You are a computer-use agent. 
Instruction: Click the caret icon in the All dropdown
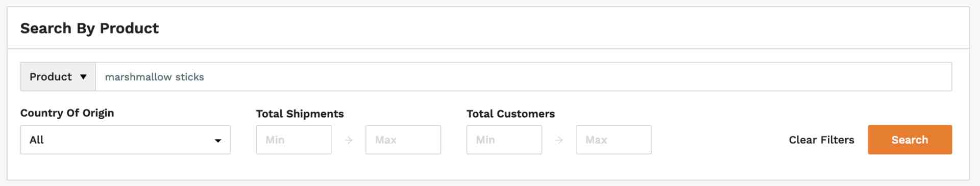[218, 141]
